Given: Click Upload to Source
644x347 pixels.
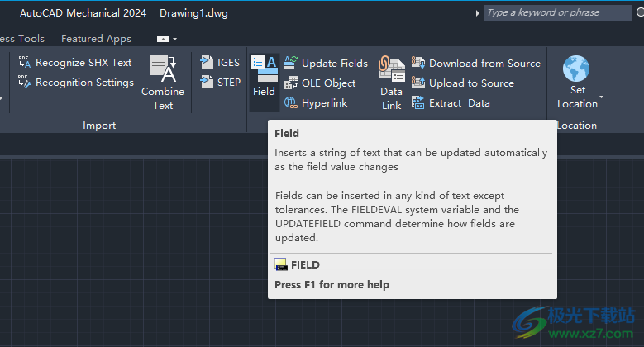Looking at the screenshot, I should click(463, 83).
